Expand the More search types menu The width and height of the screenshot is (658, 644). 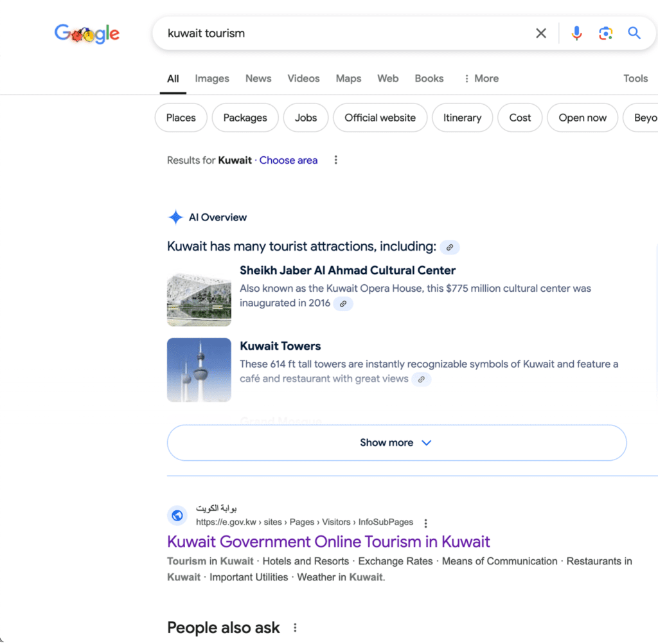pos(481,78)
